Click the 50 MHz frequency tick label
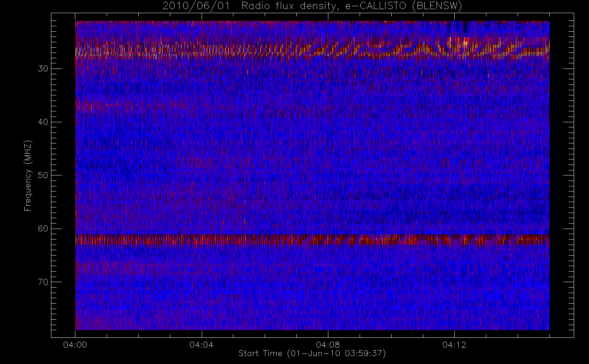Image resolution: width=589 pixels, height=364 pixels. (43, 175)
